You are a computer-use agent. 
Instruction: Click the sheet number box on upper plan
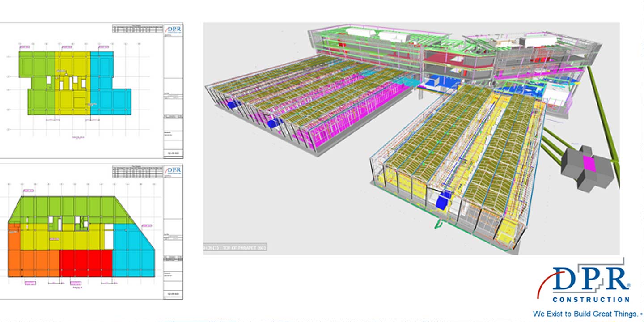pos(173,153)
